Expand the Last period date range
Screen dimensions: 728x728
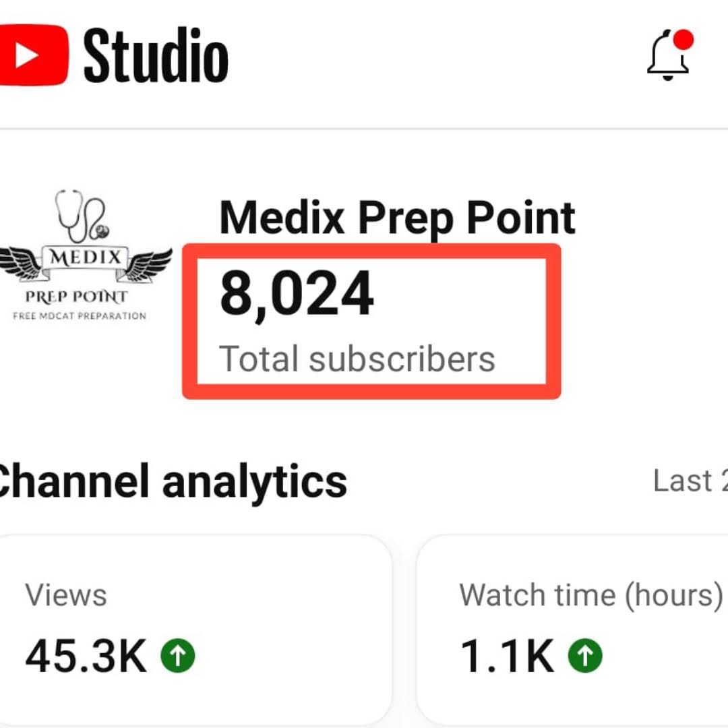click(x=690, y=481)
